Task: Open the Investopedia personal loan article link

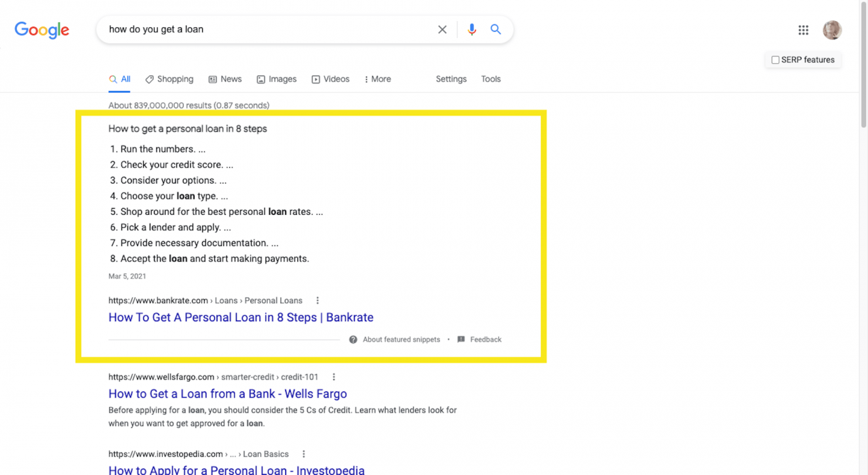Action: [x=236, y=470]
